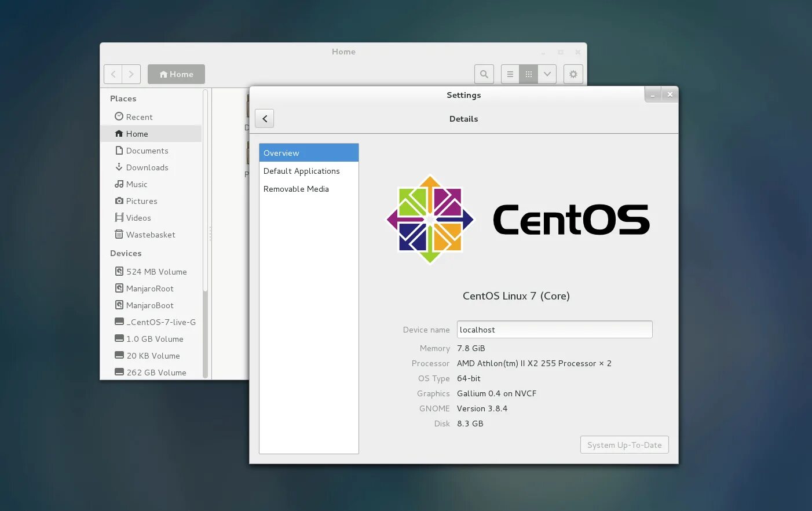Open Documents in the Places sidebar
This screenshot has height=511, width=812.
click(151, 151)
